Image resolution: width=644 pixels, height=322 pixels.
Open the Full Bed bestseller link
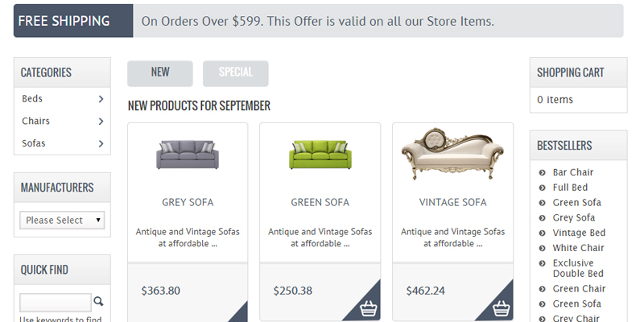click(570, 188)
